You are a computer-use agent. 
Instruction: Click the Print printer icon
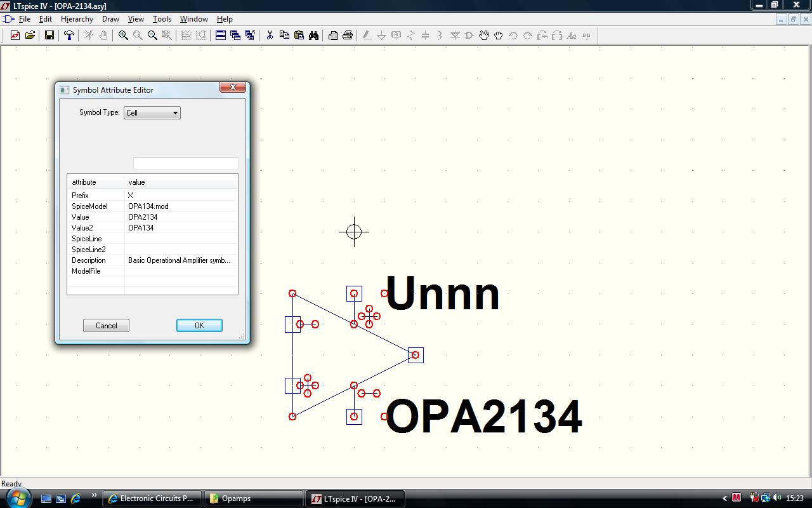pos(348,36)
